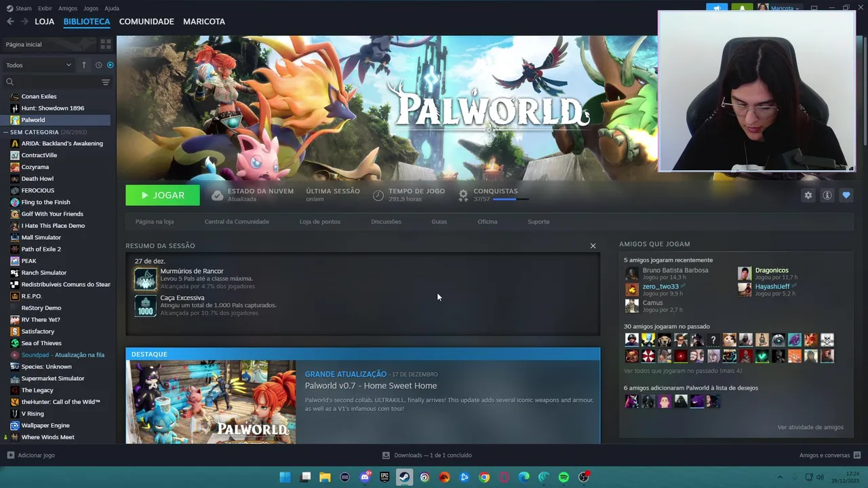Select Soundpad - Atualização na fila entry
Viewport: 868px width, 488px height.
coord(62,354)
